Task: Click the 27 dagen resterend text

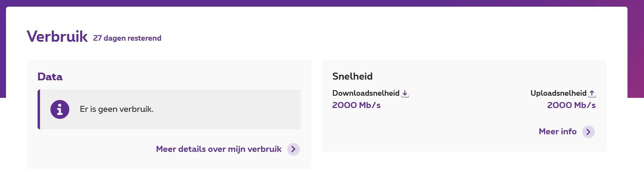Action: coord(127,38)
